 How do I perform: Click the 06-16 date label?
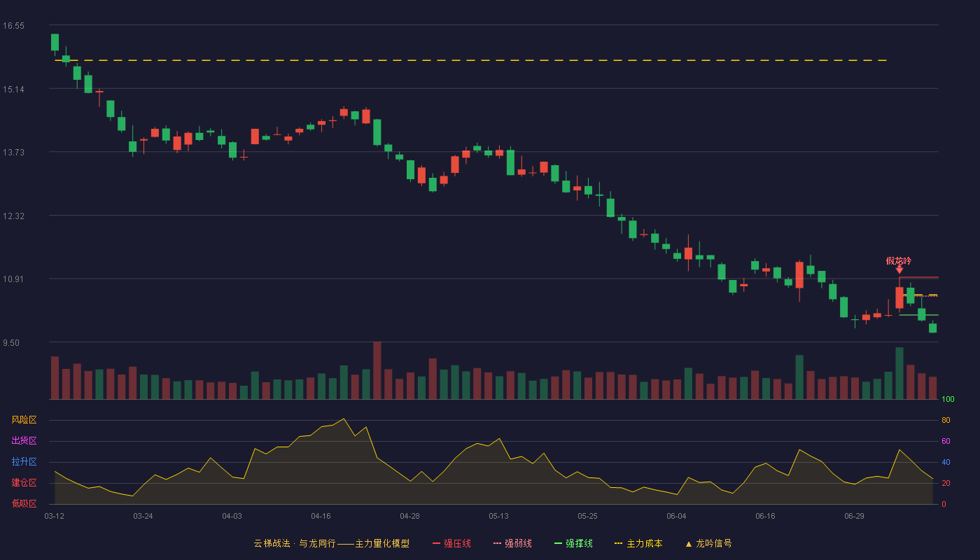click(765, 516)
